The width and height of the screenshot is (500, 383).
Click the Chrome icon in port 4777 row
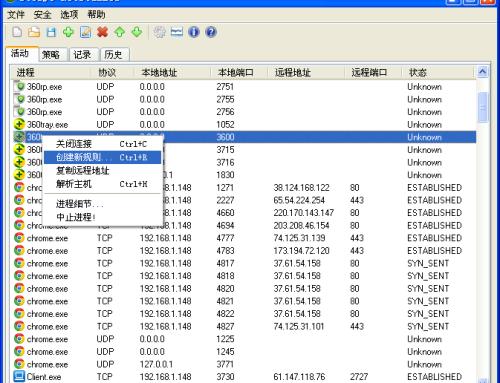point(19,238)
